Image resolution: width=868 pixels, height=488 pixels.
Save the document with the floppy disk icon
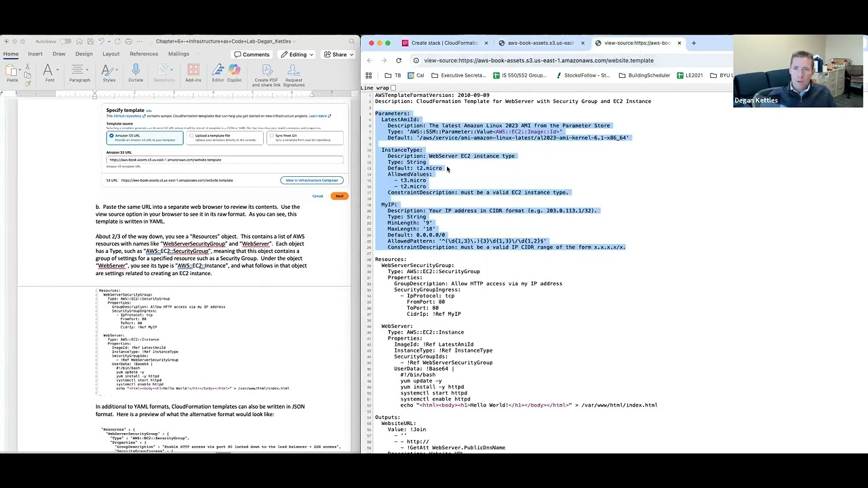(x=90, y=41)
